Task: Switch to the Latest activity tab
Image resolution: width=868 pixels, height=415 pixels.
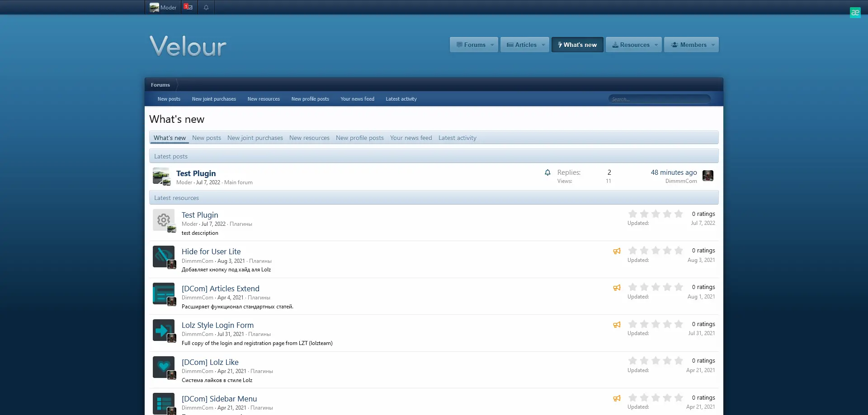Action: (457, 138)
